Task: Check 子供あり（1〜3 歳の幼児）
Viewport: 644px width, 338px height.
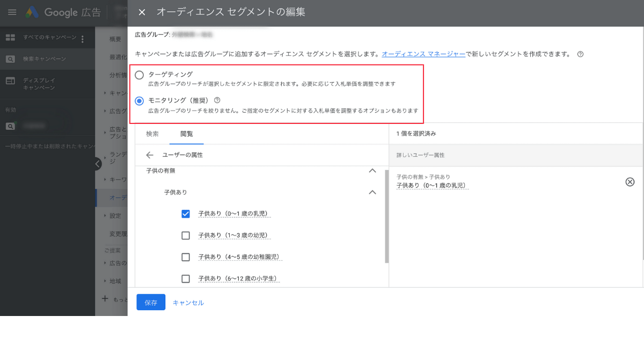Action: coord(186,235)
